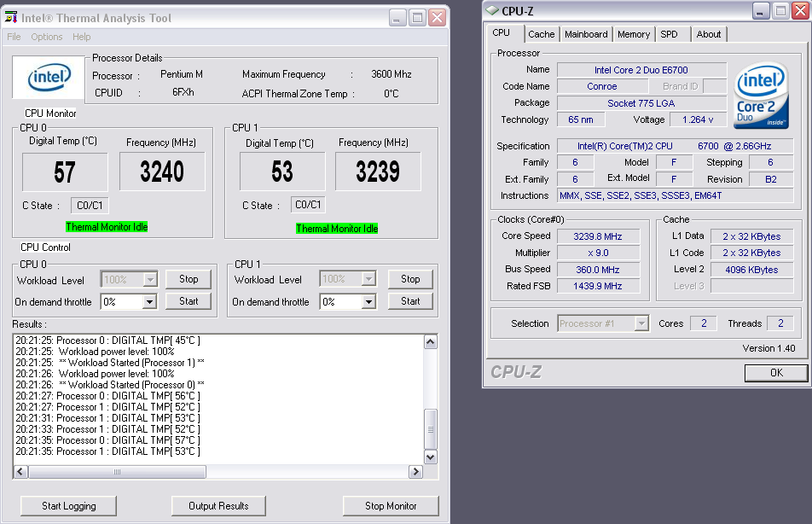This screenshot has width=812, height=524.
Task: Click the CPU 1 digital temperature value 53
Action: point(282,172)
